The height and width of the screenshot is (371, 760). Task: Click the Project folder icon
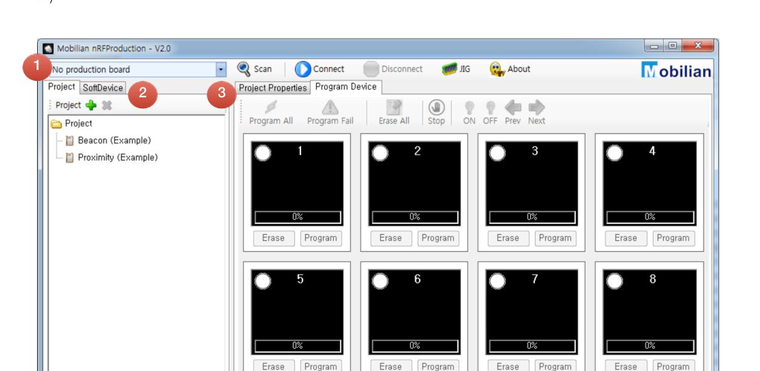click(56, 124)
